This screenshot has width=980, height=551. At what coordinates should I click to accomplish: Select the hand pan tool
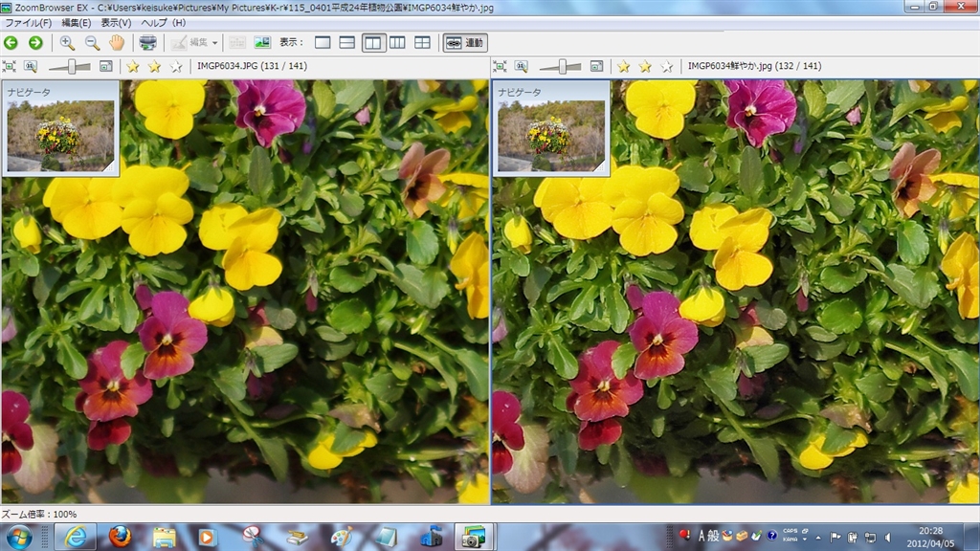(117, 42)
